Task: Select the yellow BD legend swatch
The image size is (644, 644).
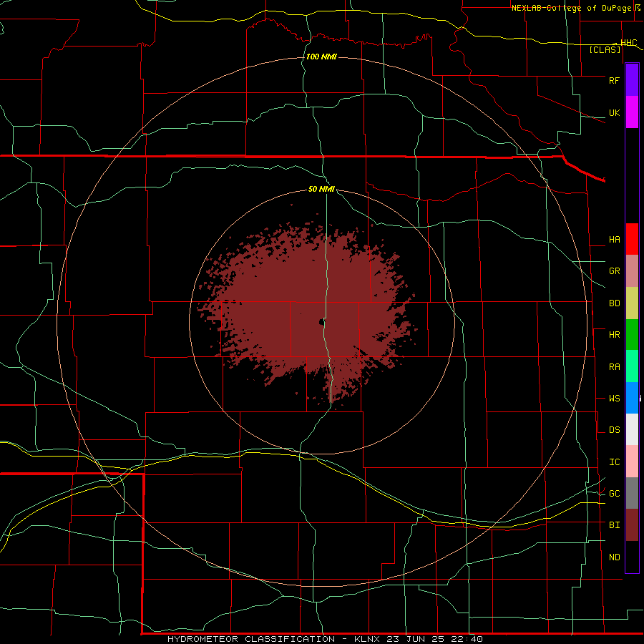Action: pyautogui.click(x=632, y=303)
